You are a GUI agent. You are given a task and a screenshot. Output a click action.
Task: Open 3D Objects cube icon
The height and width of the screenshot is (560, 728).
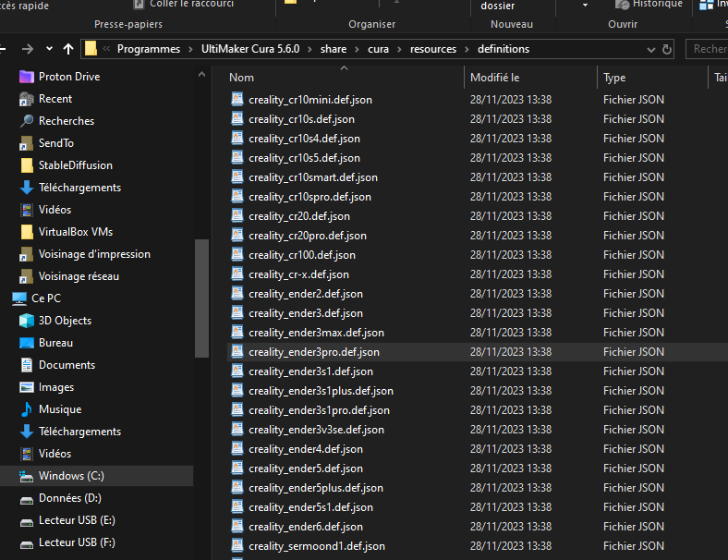(x=27, y=321)
